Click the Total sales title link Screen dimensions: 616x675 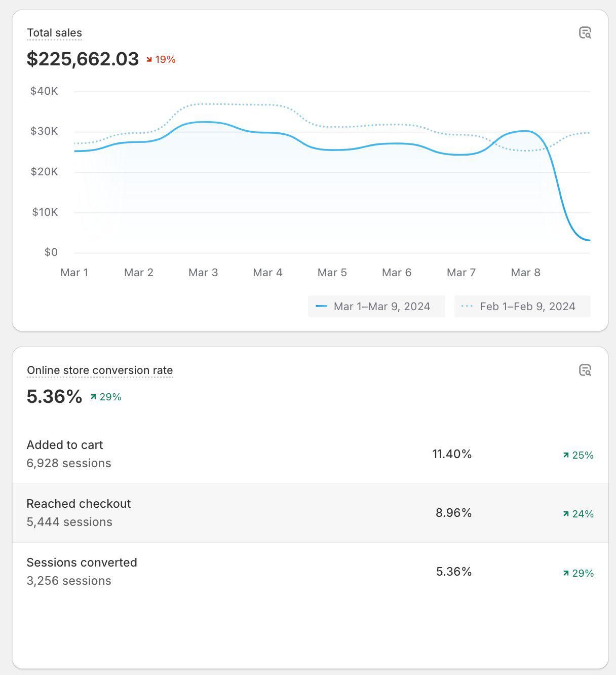54,33
